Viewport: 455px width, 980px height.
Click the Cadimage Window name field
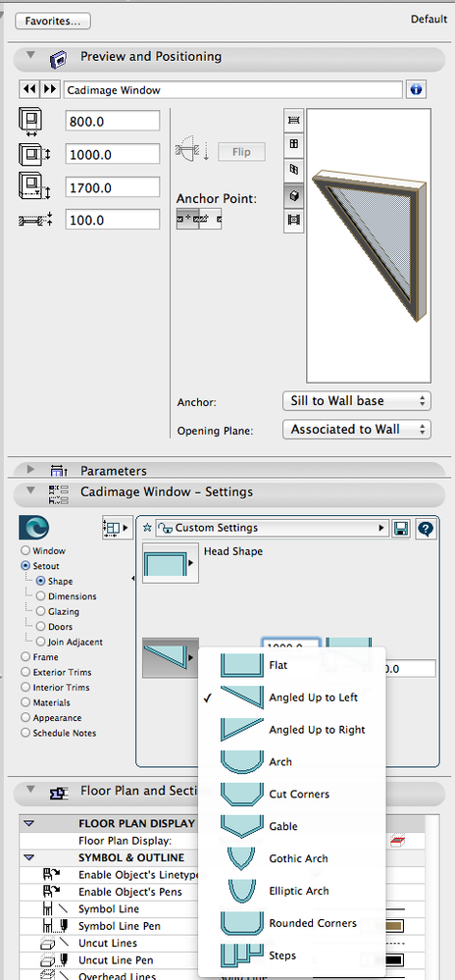click(233, 90)
